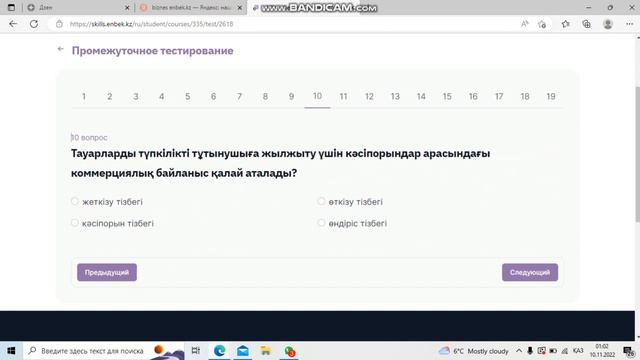Show hidden tray icons chevron
Image resolution: width=640 pixels, height=360 pixels.
coord(519,351)
